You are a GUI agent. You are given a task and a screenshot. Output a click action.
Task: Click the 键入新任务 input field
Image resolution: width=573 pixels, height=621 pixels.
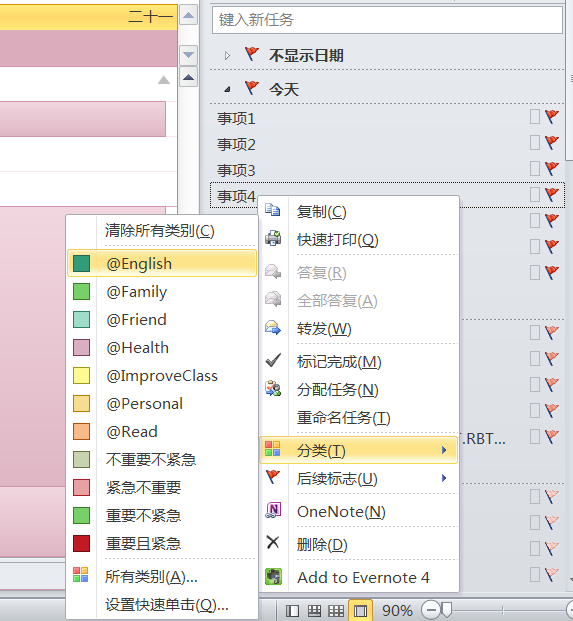click(x=387, y=19)
